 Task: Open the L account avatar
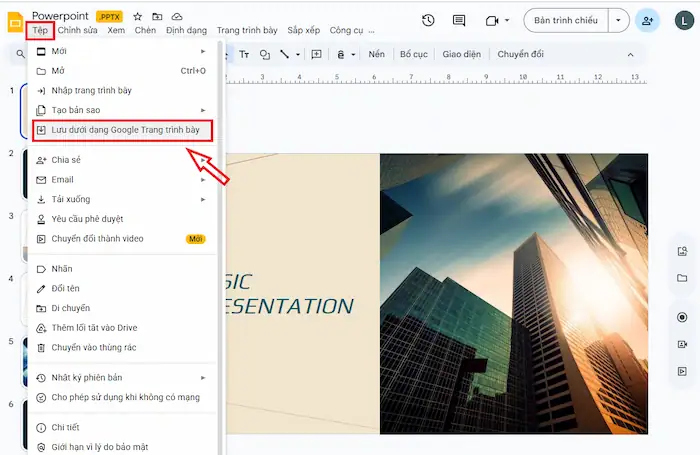point(683,20)
